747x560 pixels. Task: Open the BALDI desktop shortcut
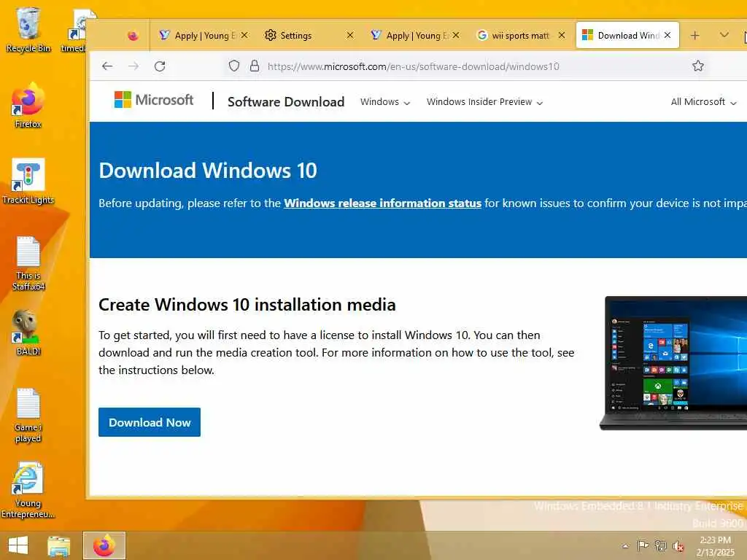[x=28, y=332]
